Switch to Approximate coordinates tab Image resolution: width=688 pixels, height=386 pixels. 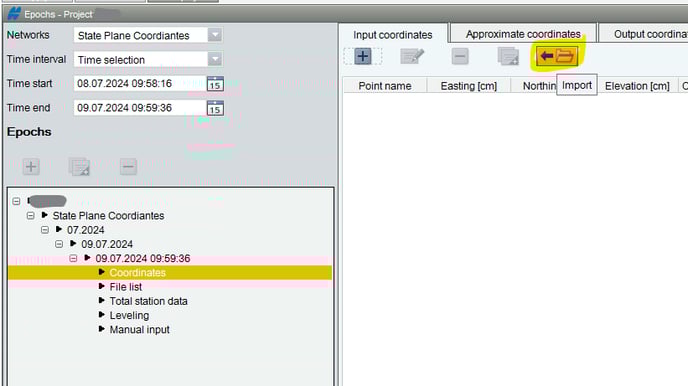pyautogui.click(x=523, y=34)
